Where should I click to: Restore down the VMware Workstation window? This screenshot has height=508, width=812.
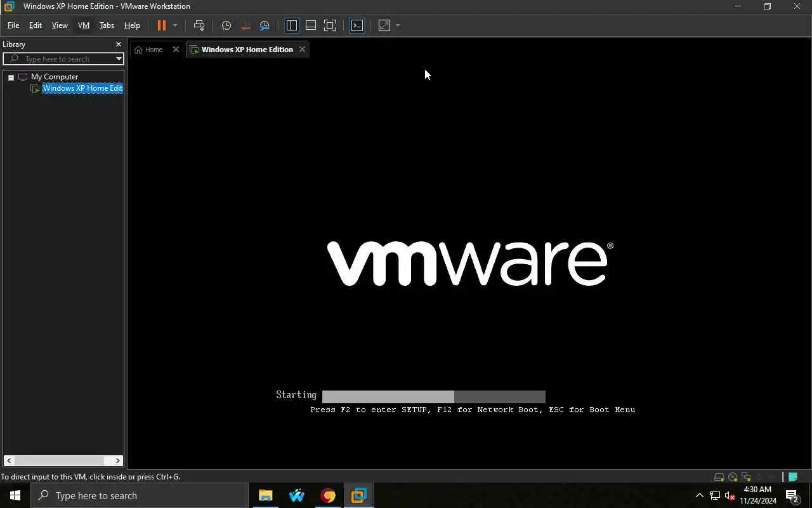point(767,6)
